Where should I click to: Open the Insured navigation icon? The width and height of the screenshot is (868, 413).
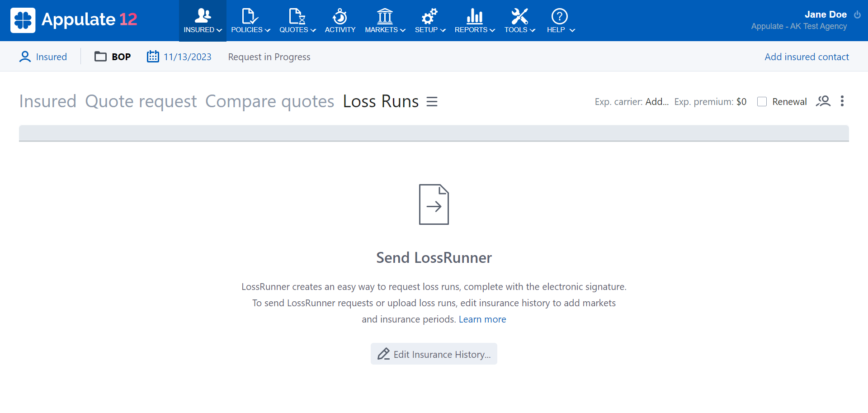click(202, 16)
